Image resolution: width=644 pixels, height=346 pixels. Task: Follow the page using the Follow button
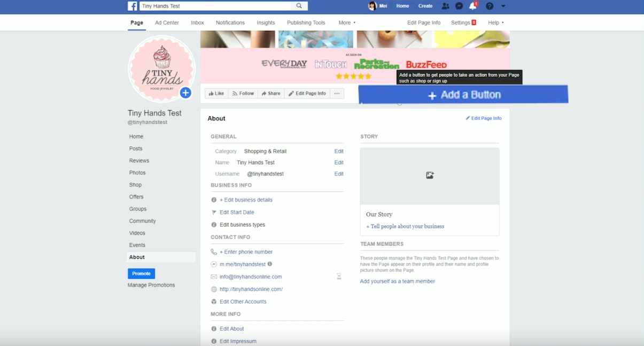(243, 93)
